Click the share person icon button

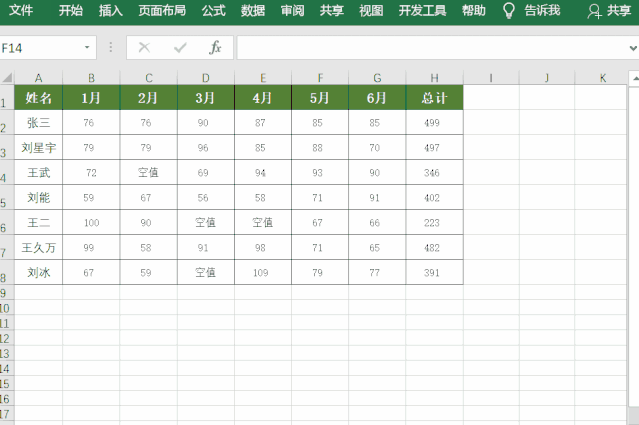[x=594, y=11]
